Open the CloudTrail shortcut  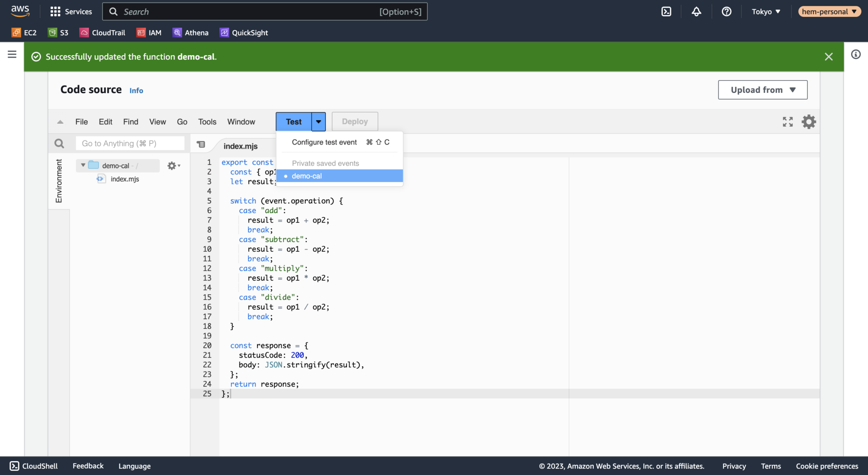pos(103,33)
